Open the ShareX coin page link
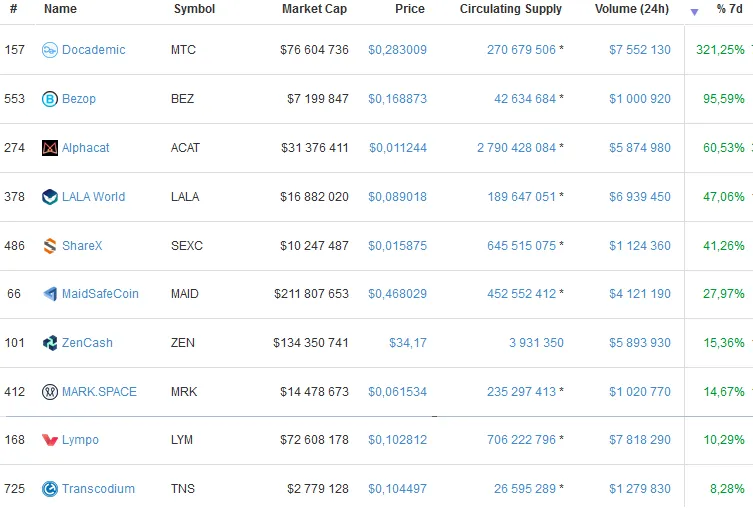 click(82, 246)
